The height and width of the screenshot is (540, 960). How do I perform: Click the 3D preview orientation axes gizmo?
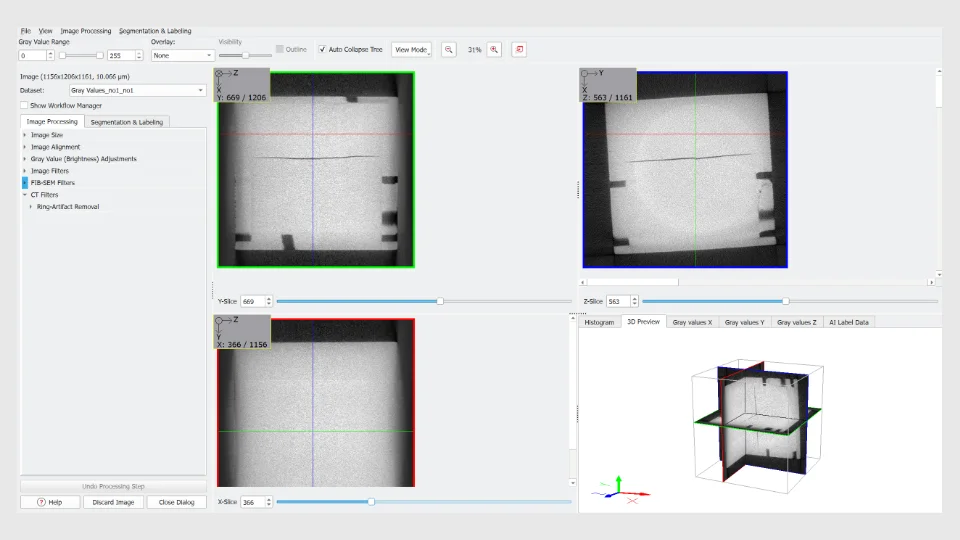(620, 490)
